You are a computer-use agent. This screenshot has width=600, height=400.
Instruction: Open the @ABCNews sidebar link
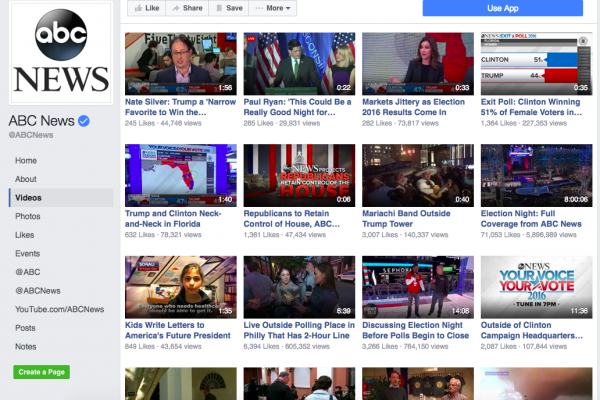pyautogui.click(x=38, y=291)
